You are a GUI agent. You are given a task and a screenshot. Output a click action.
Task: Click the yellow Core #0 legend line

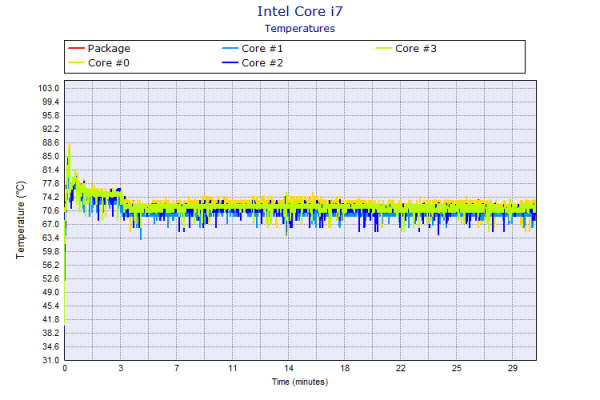pos(76,63)
